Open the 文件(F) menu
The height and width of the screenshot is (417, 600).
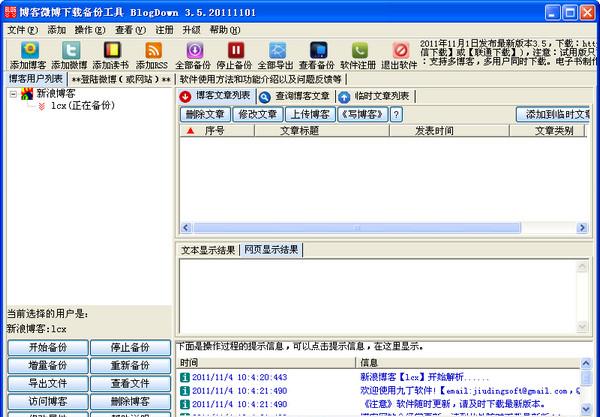click(x=23, y=30)
